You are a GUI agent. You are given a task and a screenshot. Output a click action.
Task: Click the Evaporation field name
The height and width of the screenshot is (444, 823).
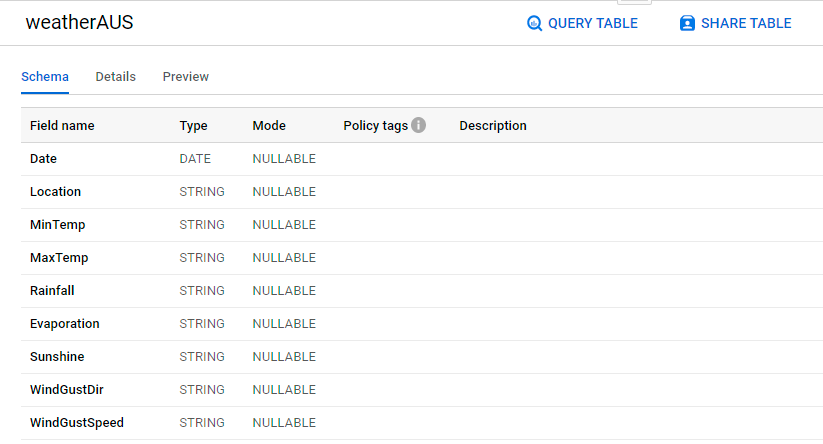pos(65,324)
